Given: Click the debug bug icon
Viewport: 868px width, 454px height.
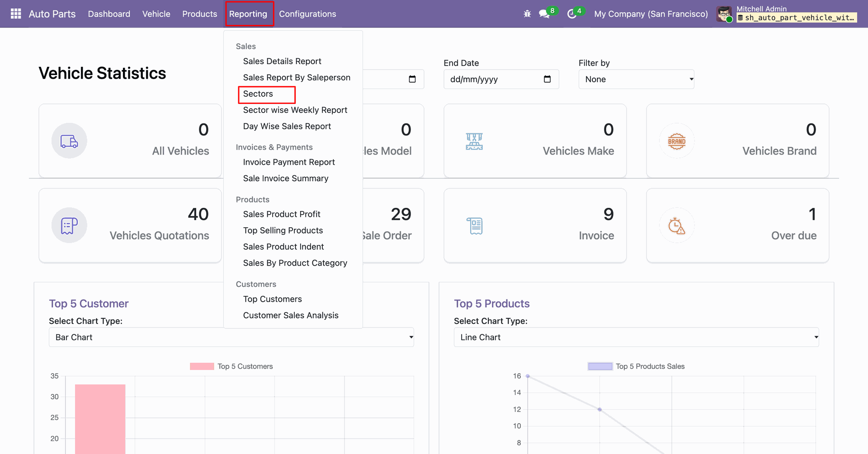Looking at the screenshot, I should 527,14.
